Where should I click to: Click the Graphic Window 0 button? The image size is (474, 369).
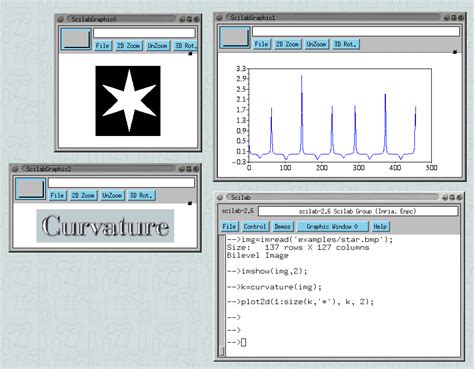pos(333,227)
